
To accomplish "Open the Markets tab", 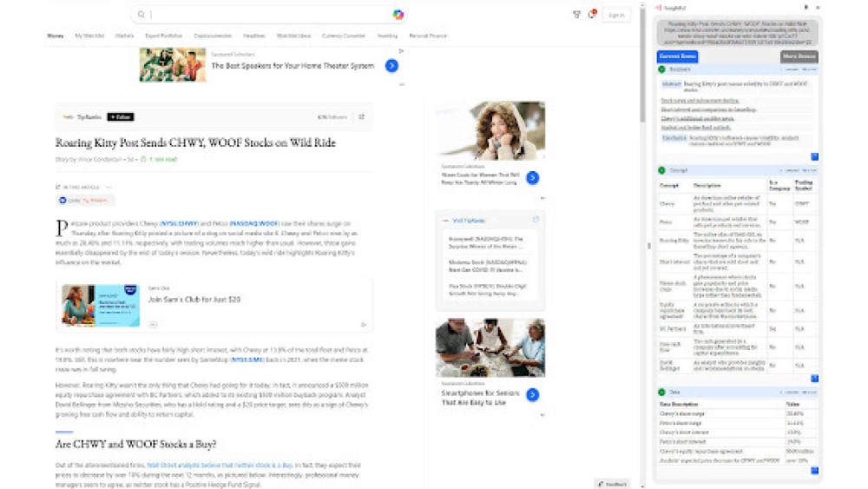I will click(124, 36).
